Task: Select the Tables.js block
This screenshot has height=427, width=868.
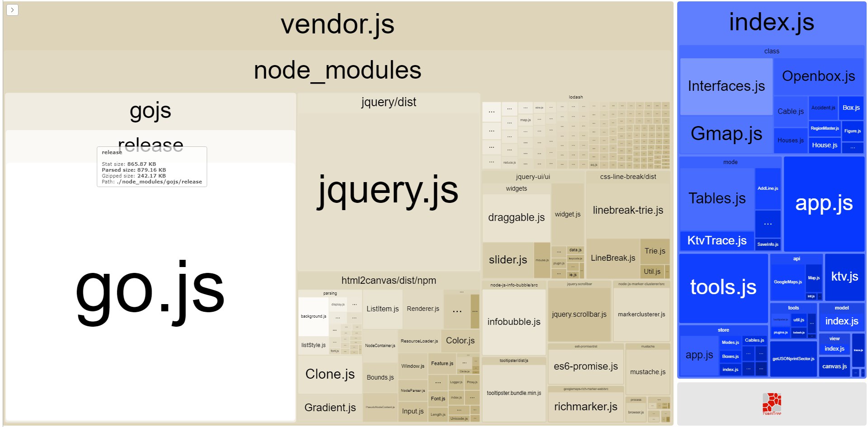Action: pyautogui.click(x=717, y=198)
